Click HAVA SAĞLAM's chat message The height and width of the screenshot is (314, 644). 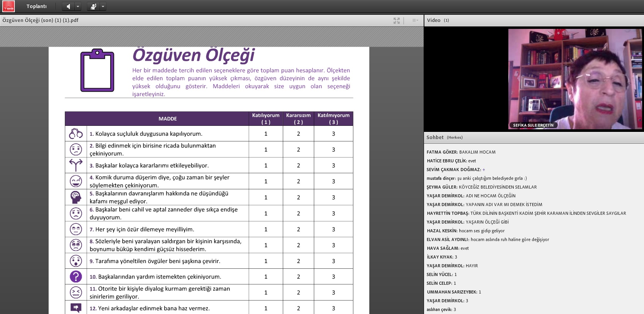pyautogui.click(x=448, y=248)
